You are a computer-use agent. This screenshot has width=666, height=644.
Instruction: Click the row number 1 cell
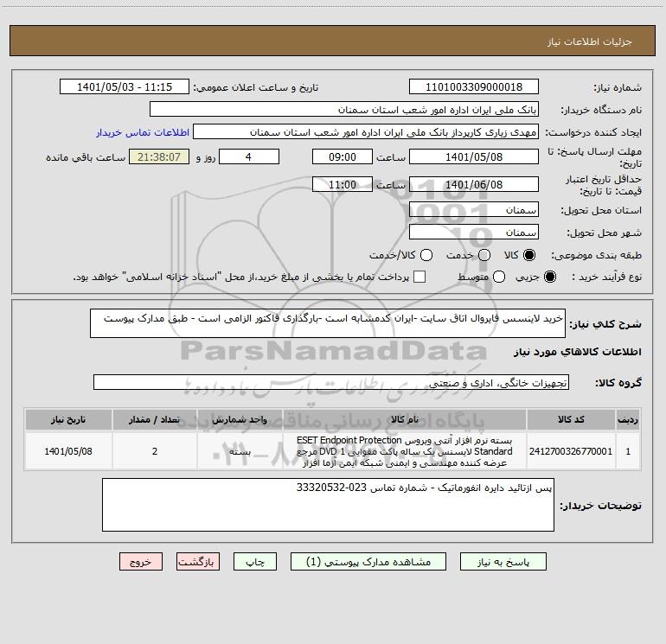coord(628,451)
